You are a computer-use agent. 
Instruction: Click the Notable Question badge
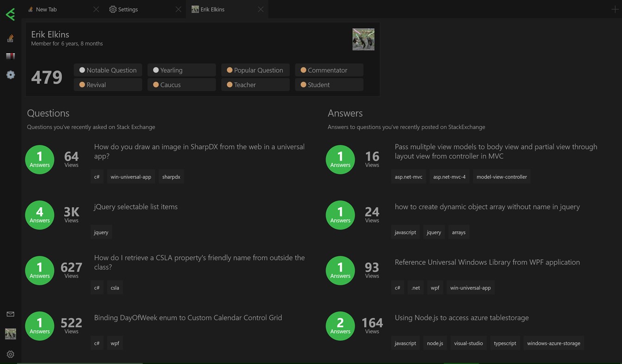(x=108, y=70)
